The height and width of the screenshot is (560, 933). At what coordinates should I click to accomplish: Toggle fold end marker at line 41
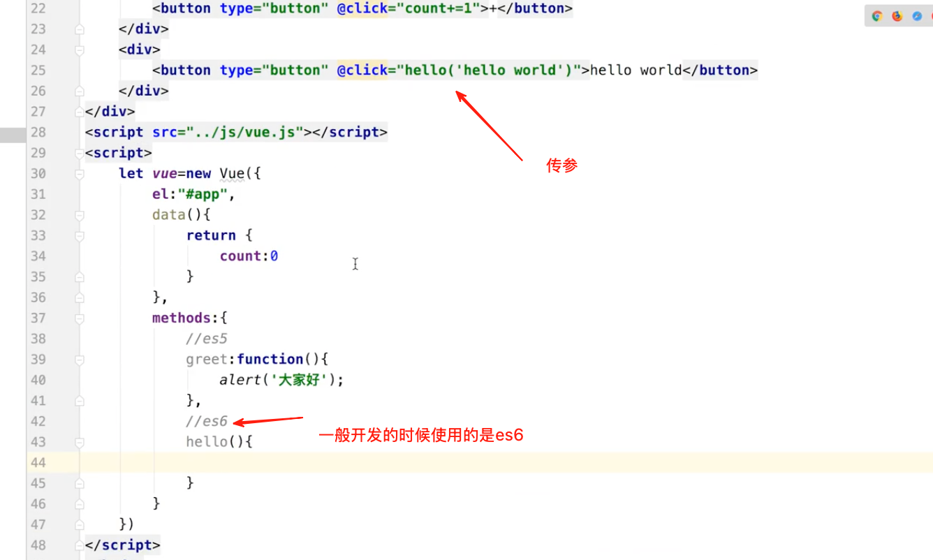click(79, 401)
